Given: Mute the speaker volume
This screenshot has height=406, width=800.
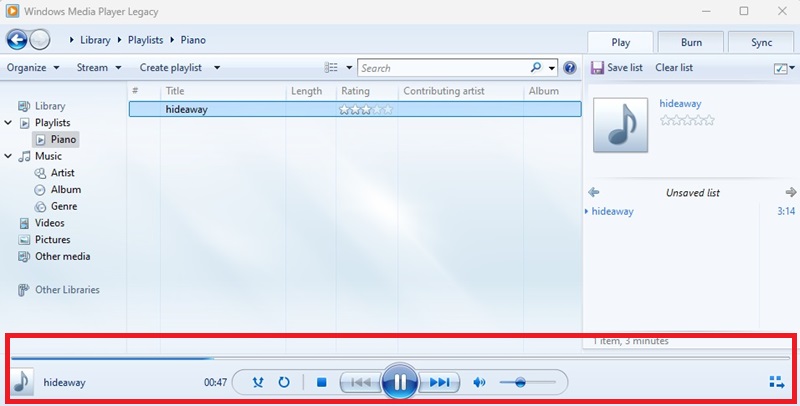Looking at the screenshot, I should [x=479, y=382].
